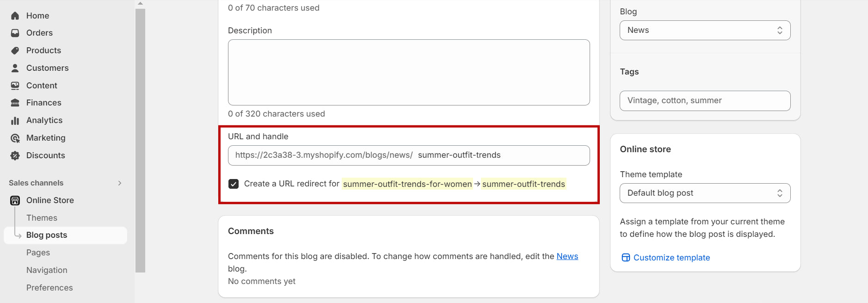This screenshot has width=868, height=303.
Task: Follow the News blog link
Action: 567,256
